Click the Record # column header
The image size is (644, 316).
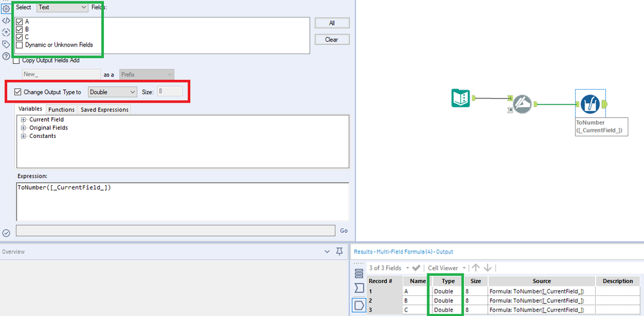click(384, 281)
